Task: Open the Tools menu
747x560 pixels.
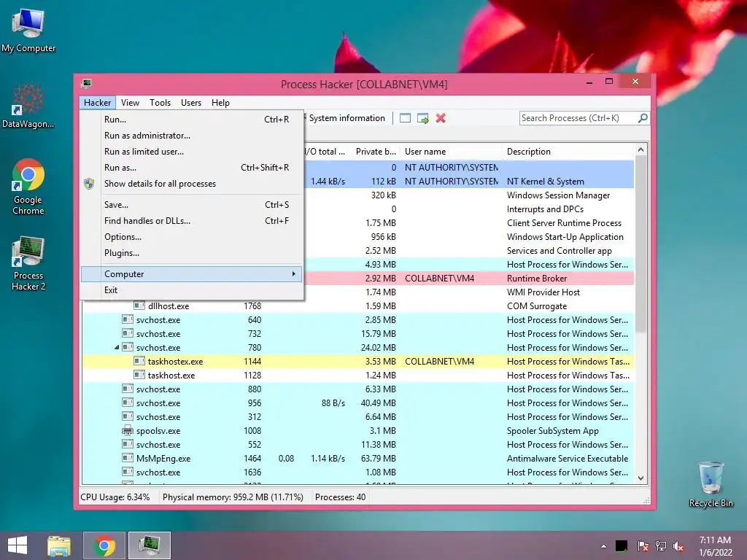Action: coord(160,102)
